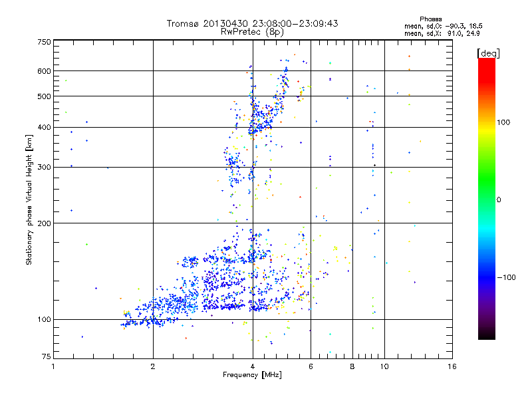This screenshot has height=399, width=532.
Task: Click the "RwPretec (8p)" subtitle
Action: point(252,32)
